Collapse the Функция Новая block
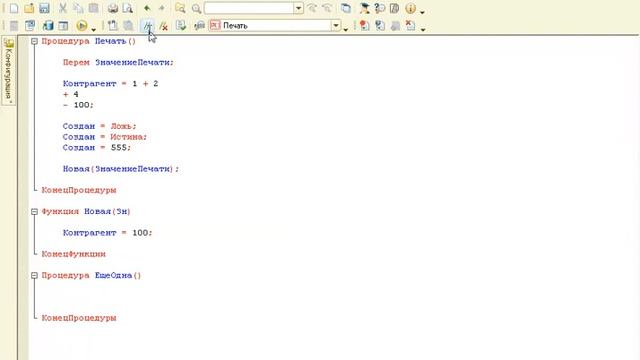This screenshot has height=360, width=640. (35, 211)
